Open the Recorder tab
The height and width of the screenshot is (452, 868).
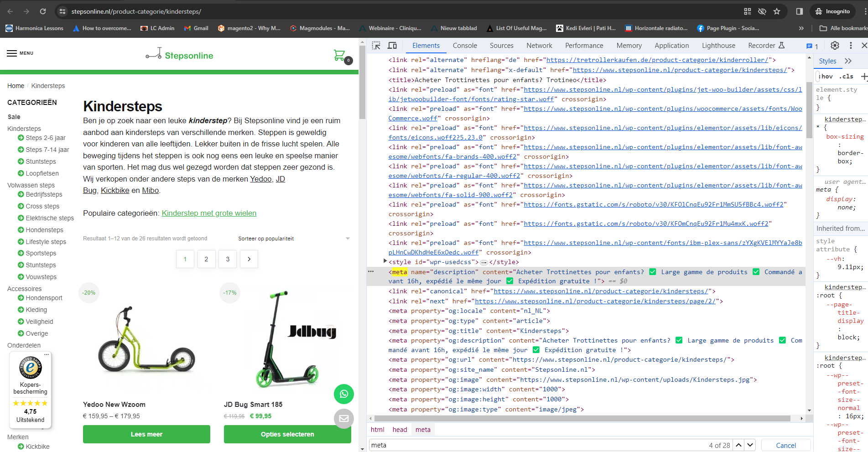point(766,46)
